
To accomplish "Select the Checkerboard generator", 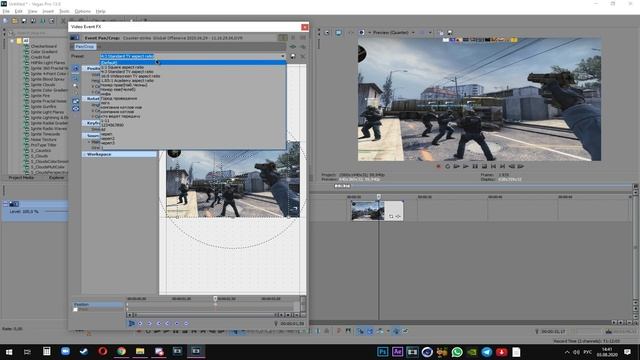I will [44, 46].
